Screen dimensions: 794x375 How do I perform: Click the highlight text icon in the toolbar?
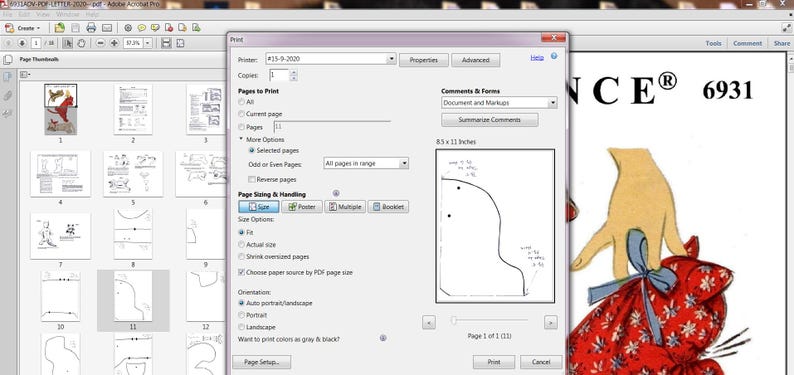click(x=155, y=28)
